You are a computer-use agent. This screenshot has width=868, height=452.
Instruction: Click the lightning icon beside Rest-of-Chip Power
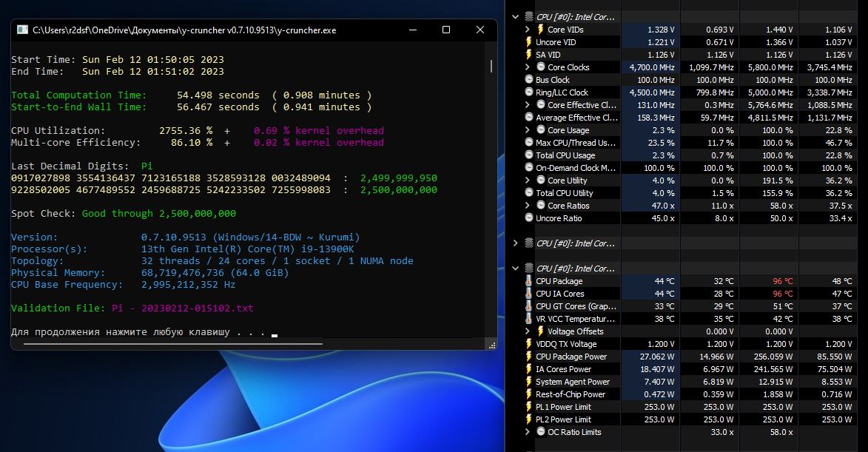pos(529,394)
